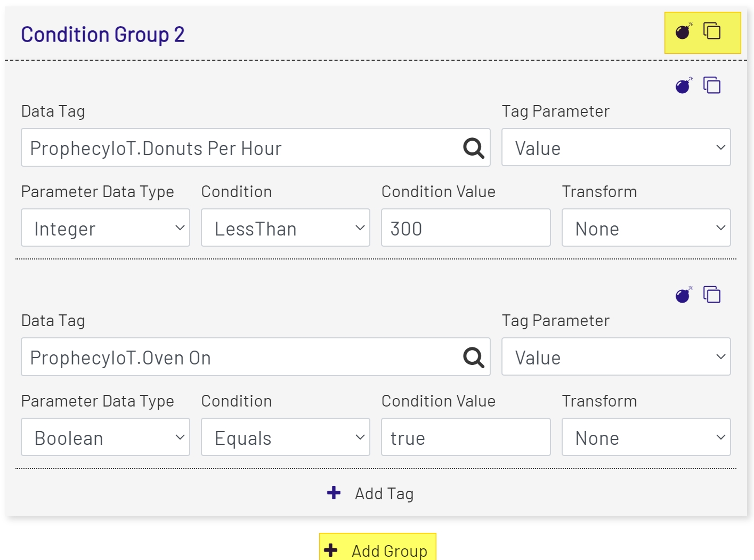Click the ProphecyIoT.Oven On data tag field
The image size is (754, 560).
240,357
